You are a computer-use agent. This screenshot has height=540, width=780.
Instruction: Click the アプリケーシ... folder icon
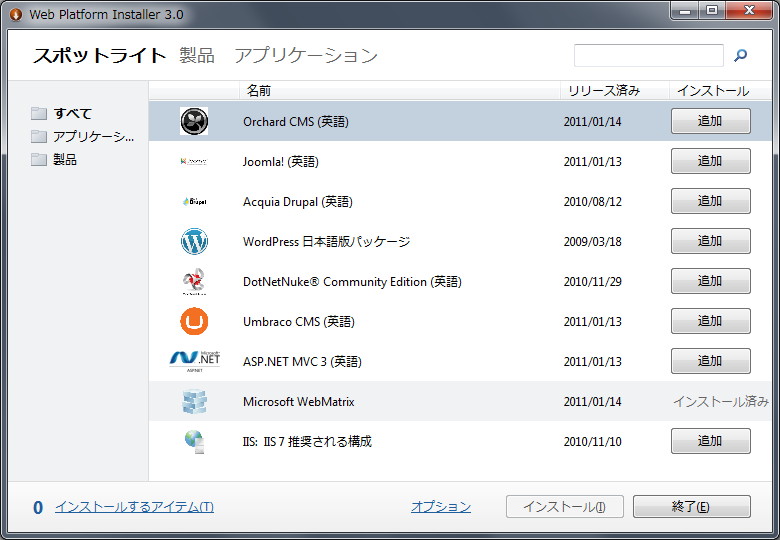(x=39, y=136)
